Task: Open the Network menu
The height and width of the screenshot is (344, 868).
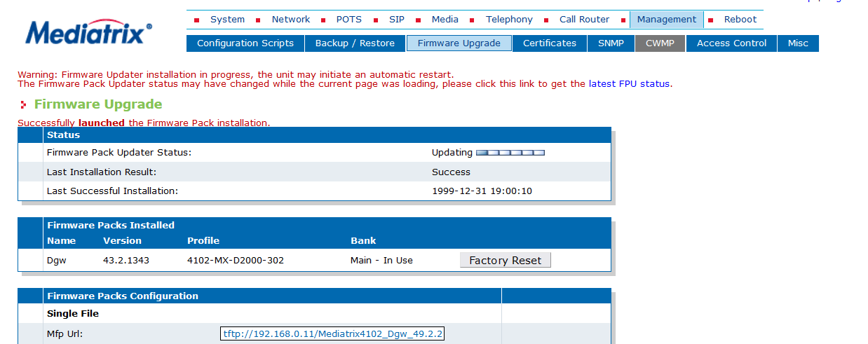Action: [x=290, y=20]
